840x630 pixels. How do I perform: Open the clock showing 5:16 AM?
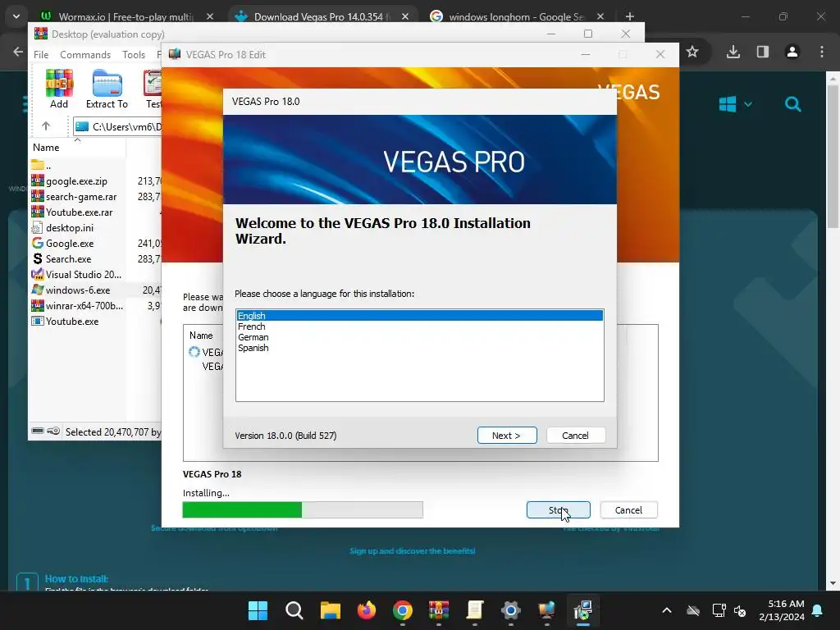pos(782,610)
